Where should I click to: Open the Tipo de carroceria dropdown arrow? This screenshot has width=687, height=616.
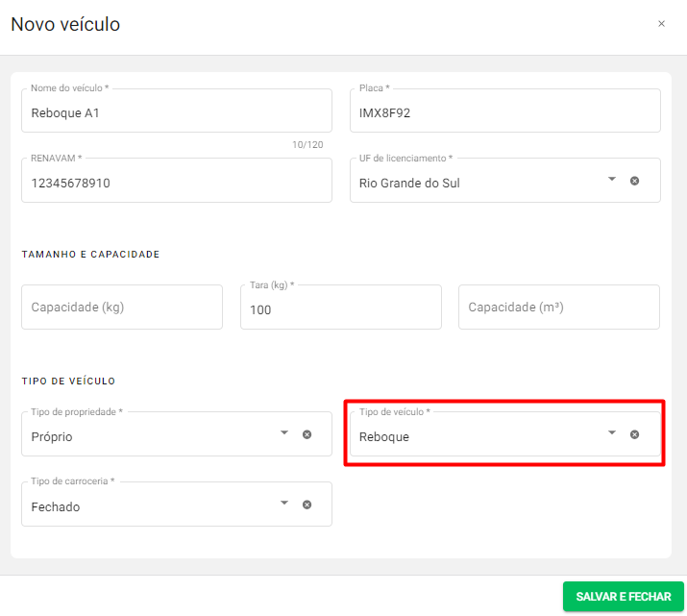pyautogui.click(x=284, y=504)
